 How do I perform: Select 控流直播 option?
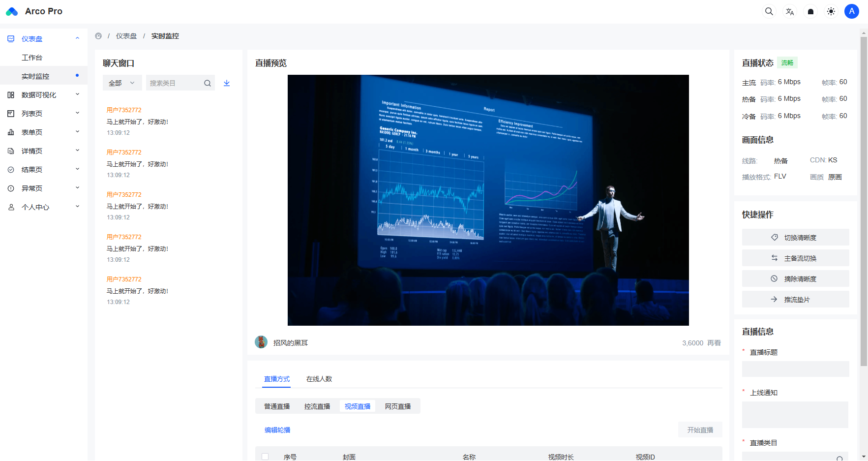coord(317,406)
